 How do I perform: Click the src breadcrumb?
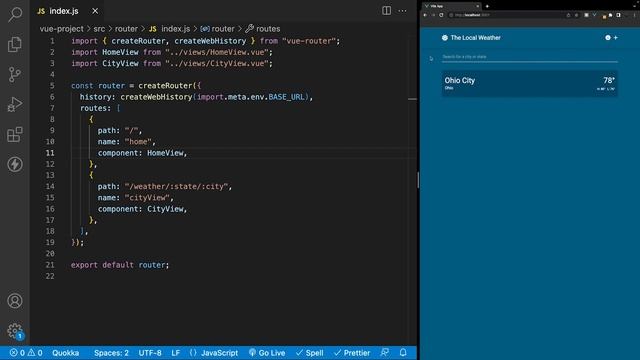[99, 29]
